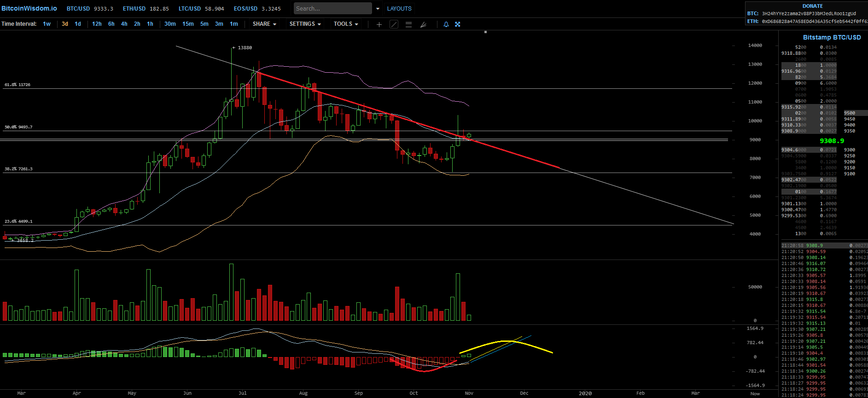
Task: Switch chart to 2h interval
Action: click(137, 24)
